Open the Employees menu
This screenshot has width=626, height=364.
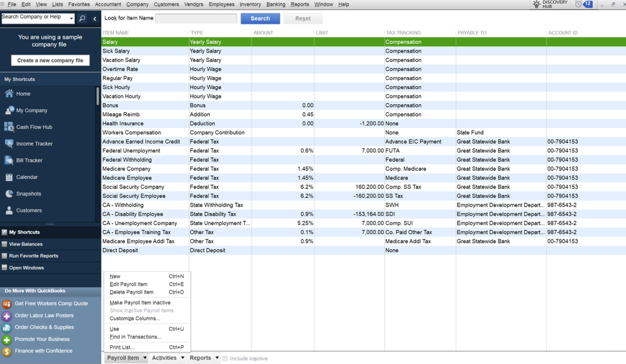(x=222, y=4)
